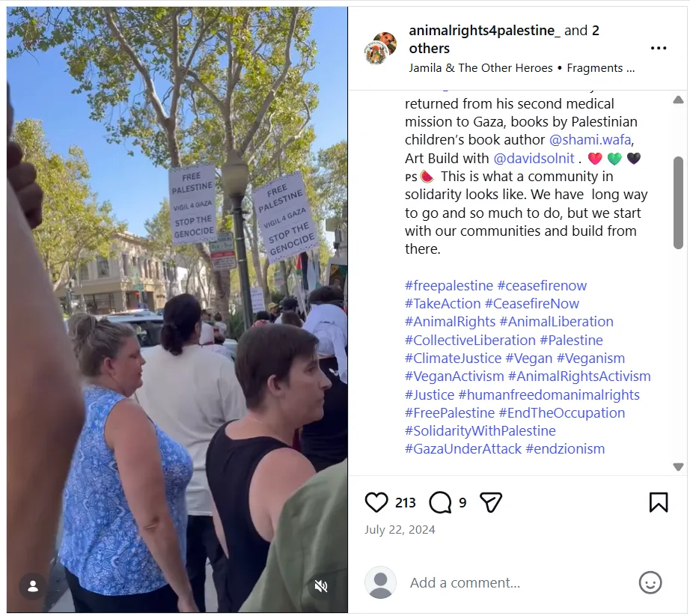Click the caption scrollbar thumb
The width and height of the screenshot is (690, 616).
pos(678,203)
